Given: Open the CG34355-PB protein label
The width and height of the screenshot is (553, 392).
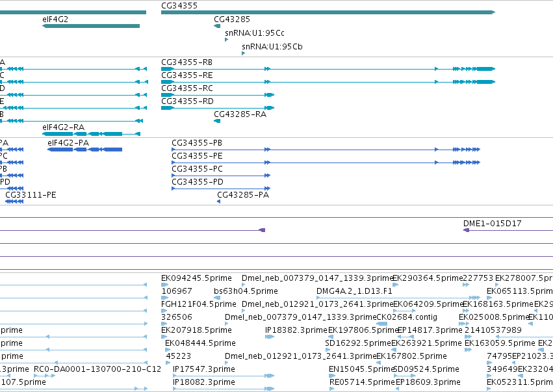Looking at the screenshot, I should point(197,143).
